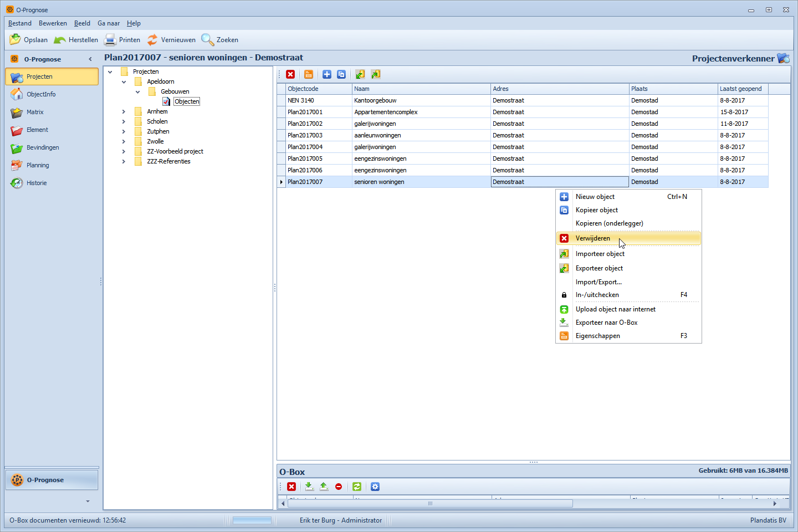Screen dimensions: 798x532
Task: Choose Kopieren (onderlegger) in the context menu
Action: (x=628, y=223)
